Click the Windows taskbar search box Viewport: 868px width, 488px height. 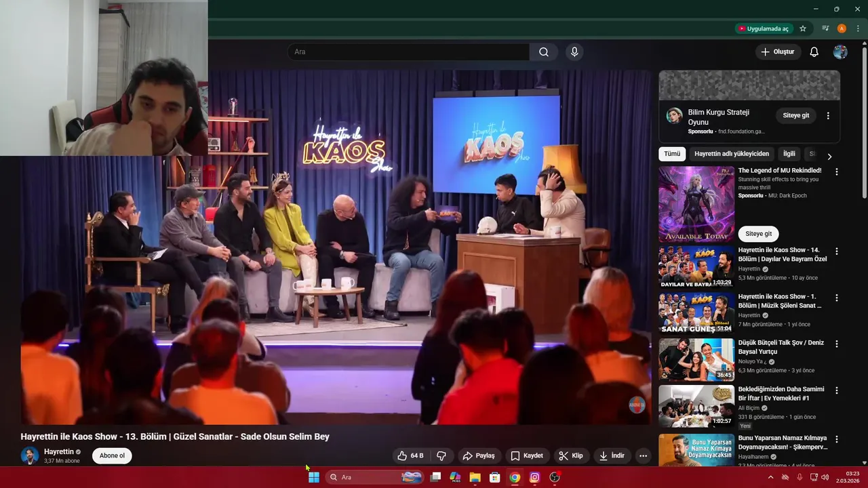[374, 477]
